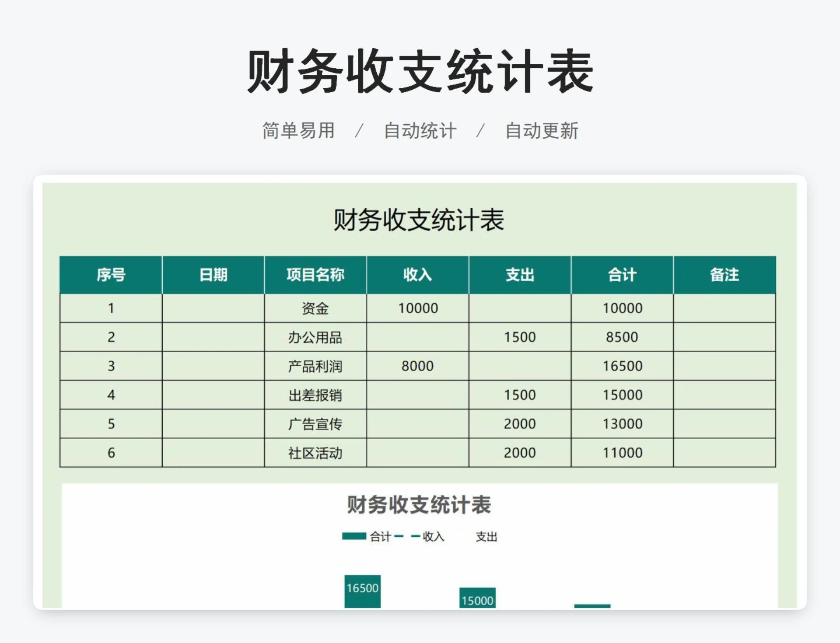Click the 日期 column header
This screenshot has width=840, height=643.
(213, 275)
